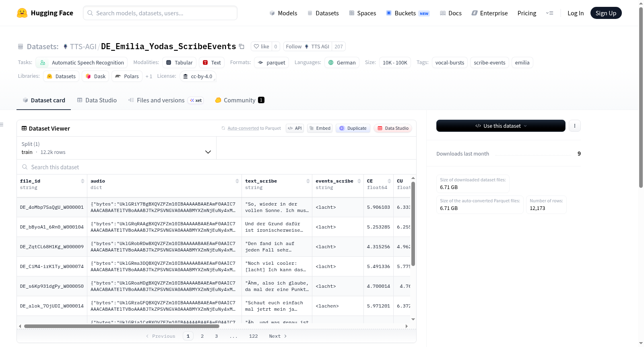Go to page 3 of the table
The image size is (644, 347).
click(216, 336)
